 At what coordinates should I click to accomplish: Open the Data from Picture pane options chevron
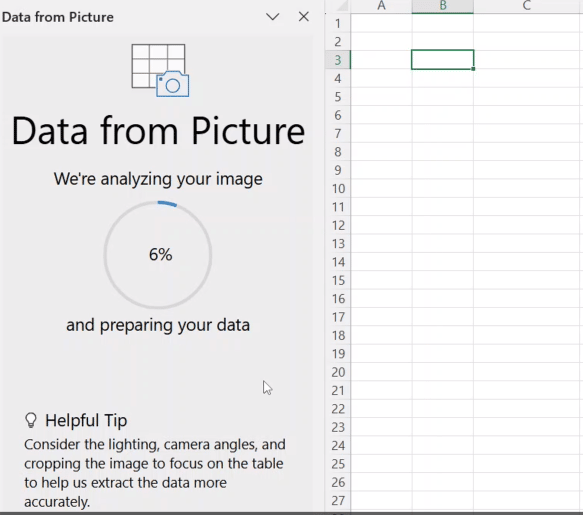point(273,17)
